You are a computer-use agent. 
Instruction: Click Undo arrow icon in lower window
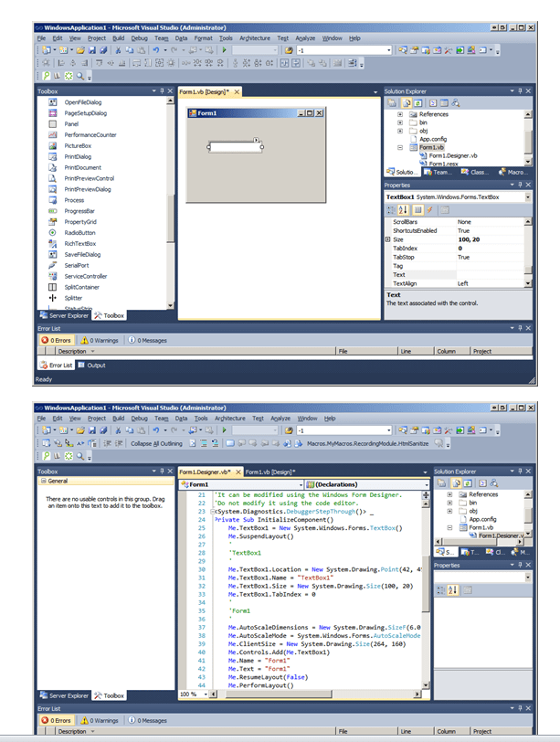click(155, 430)
